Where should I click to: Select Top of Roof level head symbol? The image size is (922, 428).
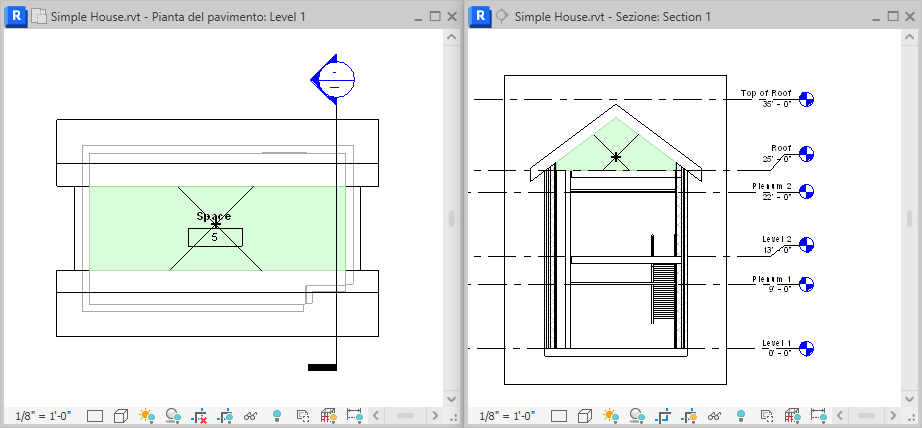pyautogui.click(x=806, y=99)
